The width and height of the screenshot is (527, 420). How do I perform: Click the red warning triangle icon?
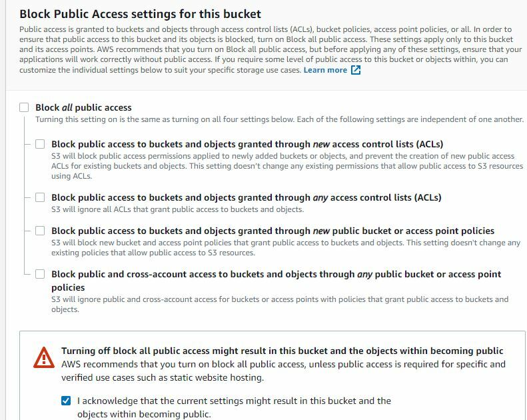[x=44, y=358]
